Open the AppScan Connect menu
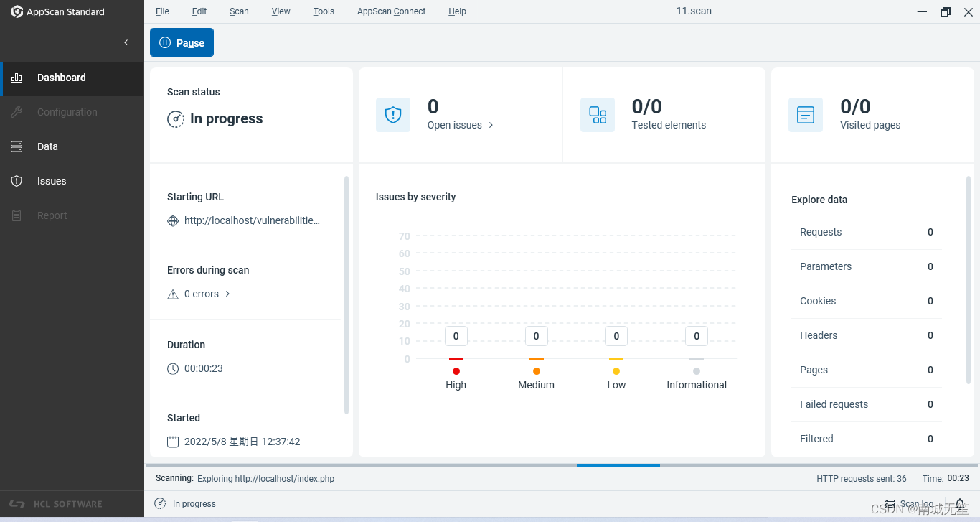 [391, 11]
